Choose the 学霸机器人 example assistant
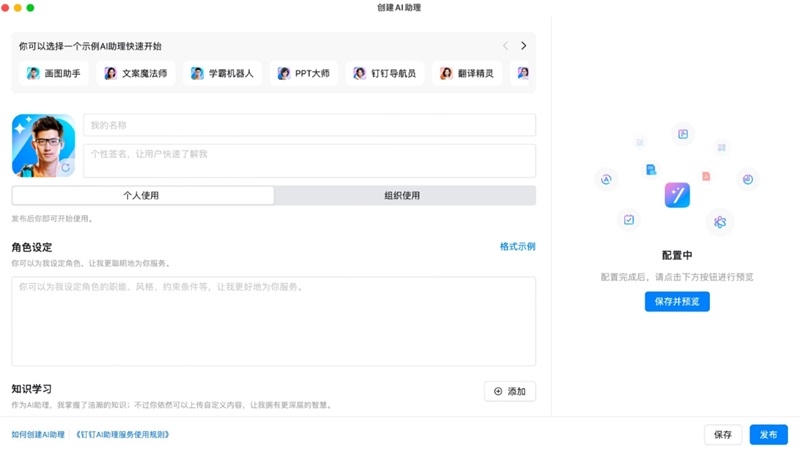 click(222, 73)
